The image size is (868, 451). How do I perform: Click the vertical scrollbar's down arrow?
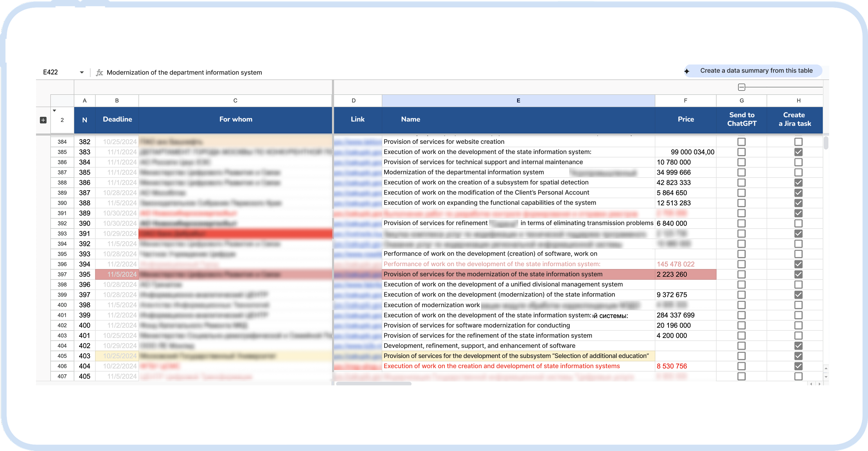click(x=826, y=376)
